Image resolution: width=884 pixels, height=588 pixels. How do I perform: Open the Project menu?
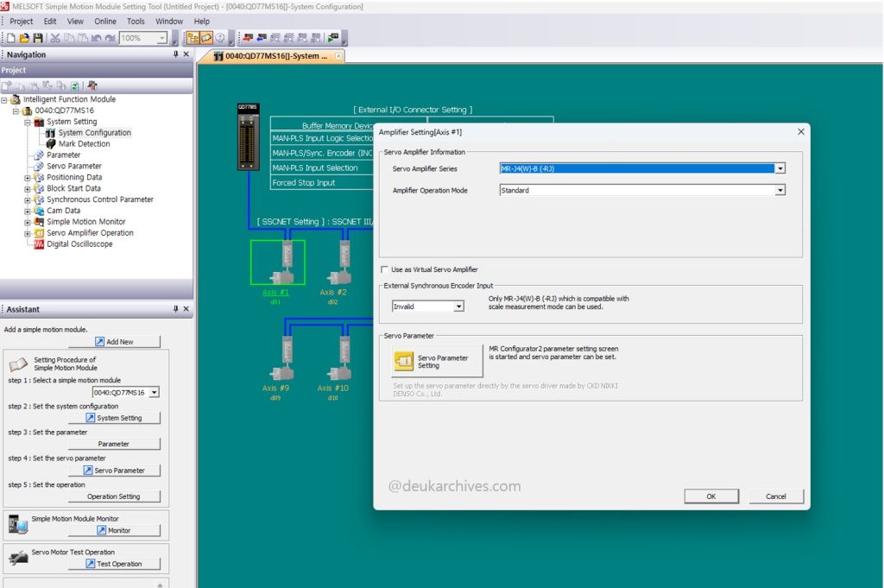pyautogui.click(x=21, y=22)
